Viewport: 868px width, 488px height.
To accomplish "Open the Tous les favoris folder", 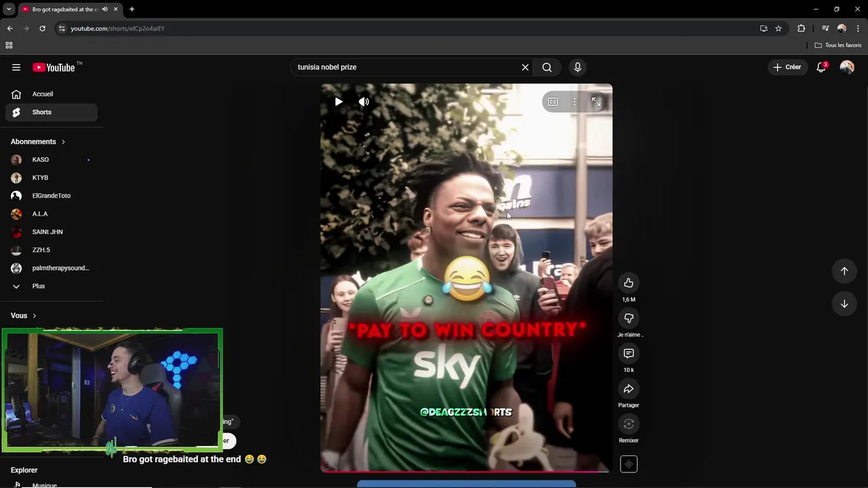I will click(x=838, y=45).
